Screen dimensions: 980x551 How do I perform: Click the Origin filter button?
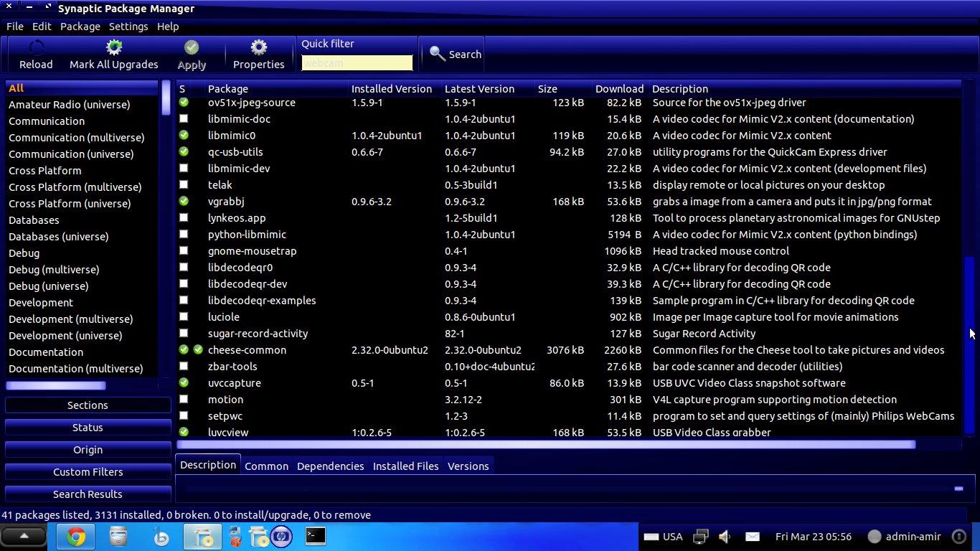[88, 449]
